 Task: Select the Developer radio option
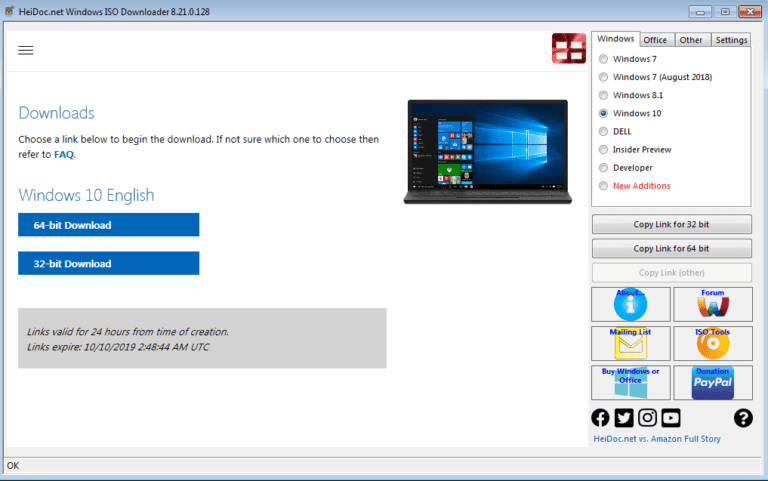tap(626, 168)
